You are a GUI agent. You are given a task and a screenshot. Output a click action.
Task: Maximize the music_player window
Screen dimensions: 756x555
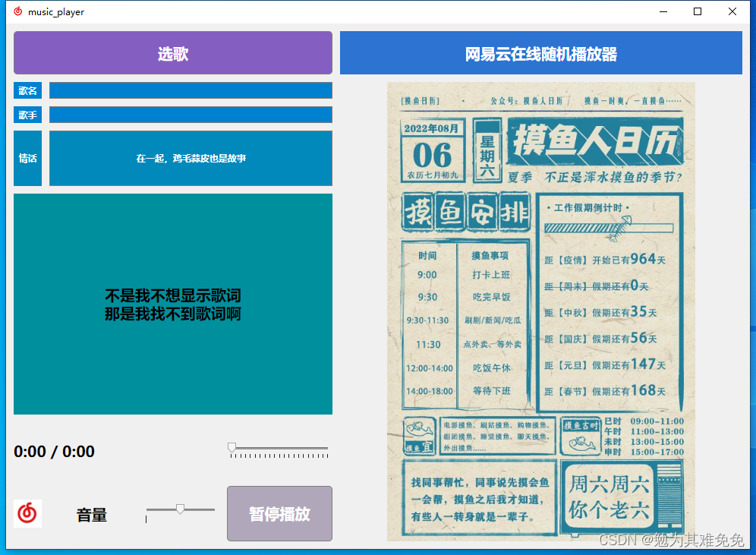click(698, 11)
